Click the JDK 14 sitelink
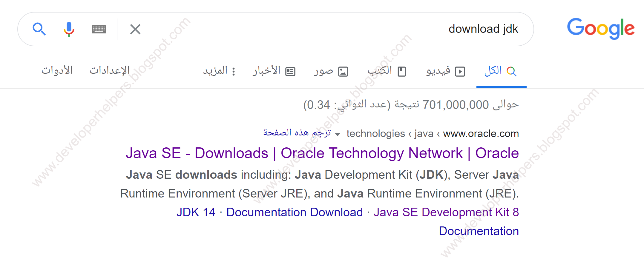This screenshot has height=270, width=644. coord(196,212)
